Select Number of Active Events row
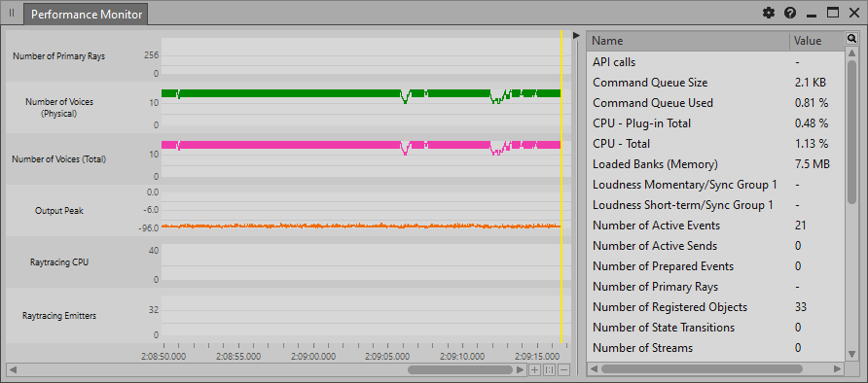868x383 pixels. tap(716, 226)
